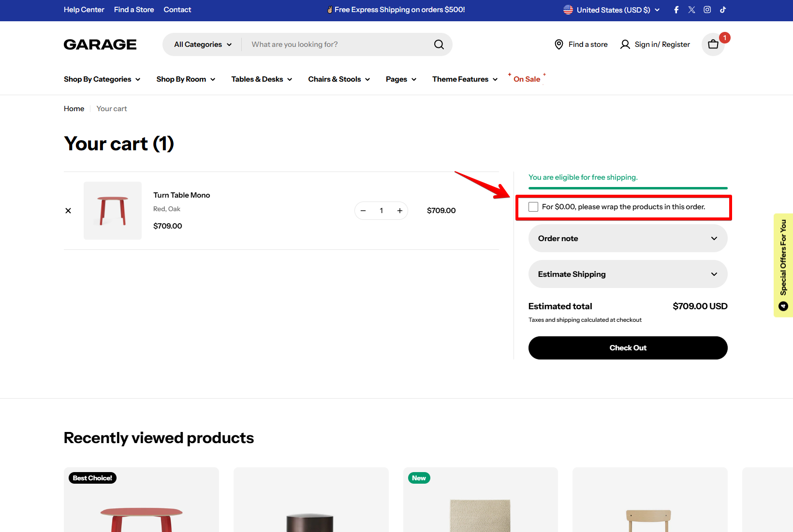Click 'Taxes and shipping calculated at checkout' text
Image resolution: width=793 pixels, height=532 pixels.
[x=585, y=320]
